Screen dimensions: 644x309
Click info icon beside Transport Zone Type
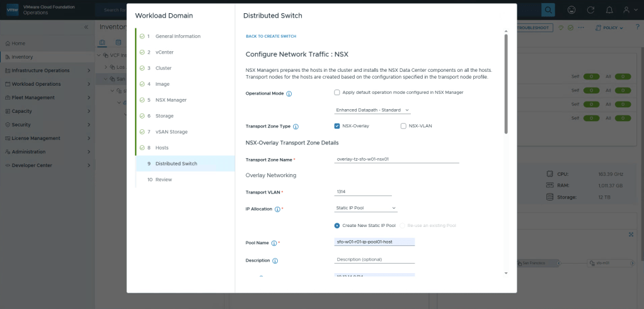coord(296,127)
